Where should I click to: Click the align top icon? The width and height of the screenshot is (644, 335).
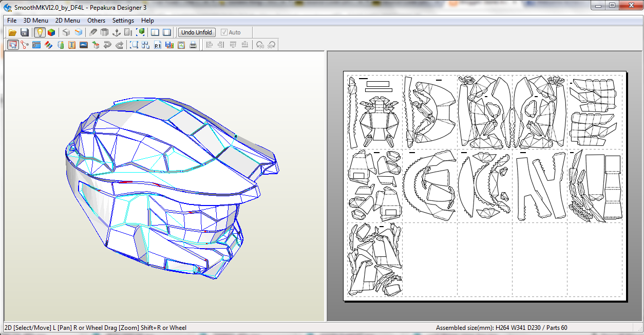click(233, 45)
